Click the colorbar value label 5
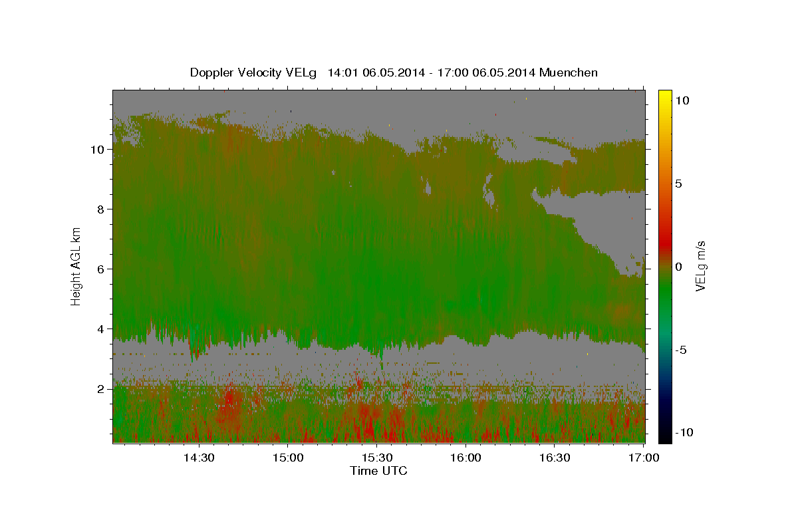Image resolution: width=798 pixels, height=532 pixels. point(680,184)
